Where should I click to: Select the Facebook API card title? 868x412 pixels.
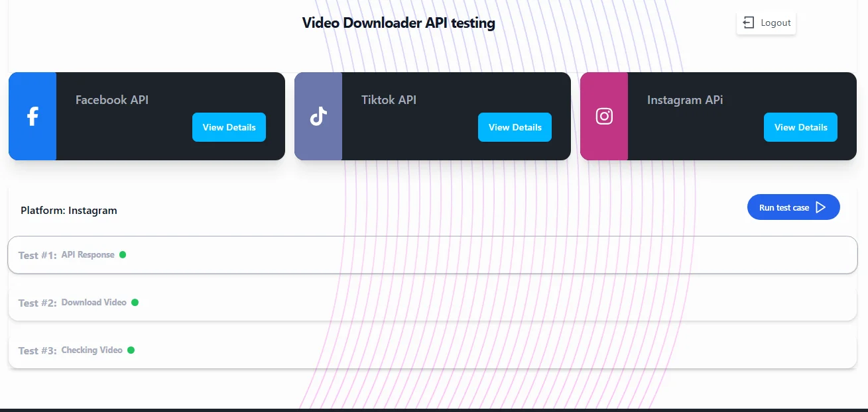(112, 100)
